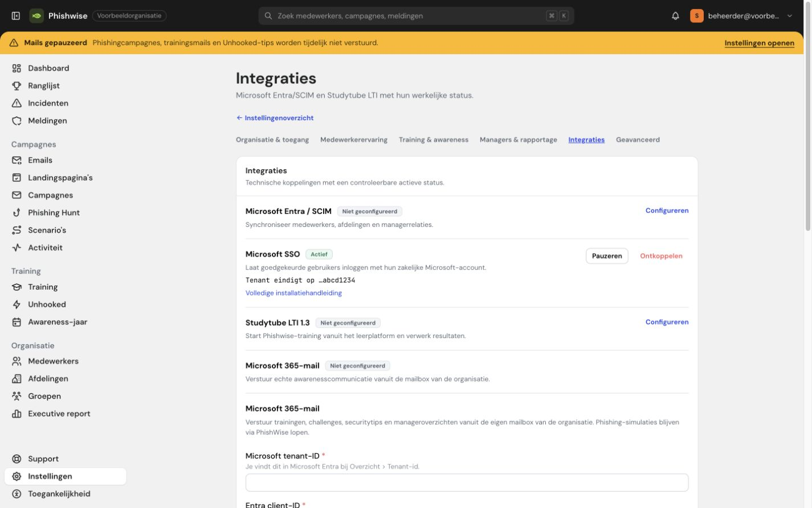This screenshot has width=812, height=508.
Task: Click the Entra client-ID label
Action: [x=272, y=505]
